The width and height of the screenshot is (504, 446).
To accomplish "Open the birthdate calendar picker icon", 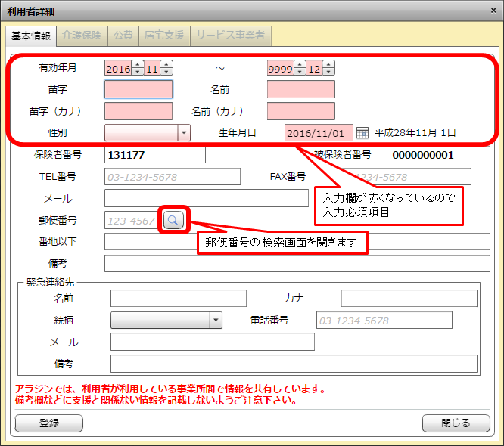I will tap(362, 132).
